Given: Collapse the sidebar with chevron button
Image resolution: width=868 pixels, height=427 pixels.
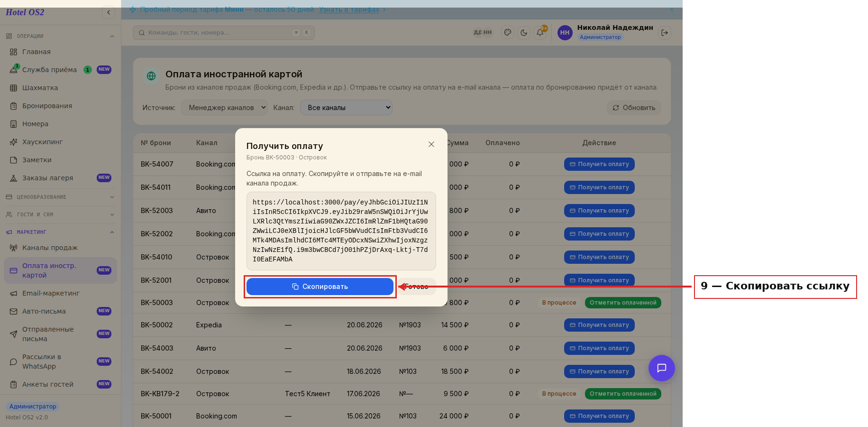Looking at the screenshot, I should tap(109, 12).
